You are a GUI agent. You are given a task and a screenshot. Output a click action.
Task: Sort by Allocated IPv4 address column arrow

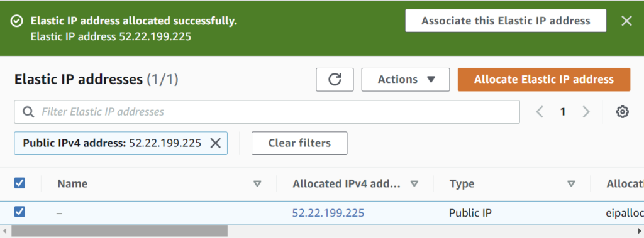coord(414,184)
